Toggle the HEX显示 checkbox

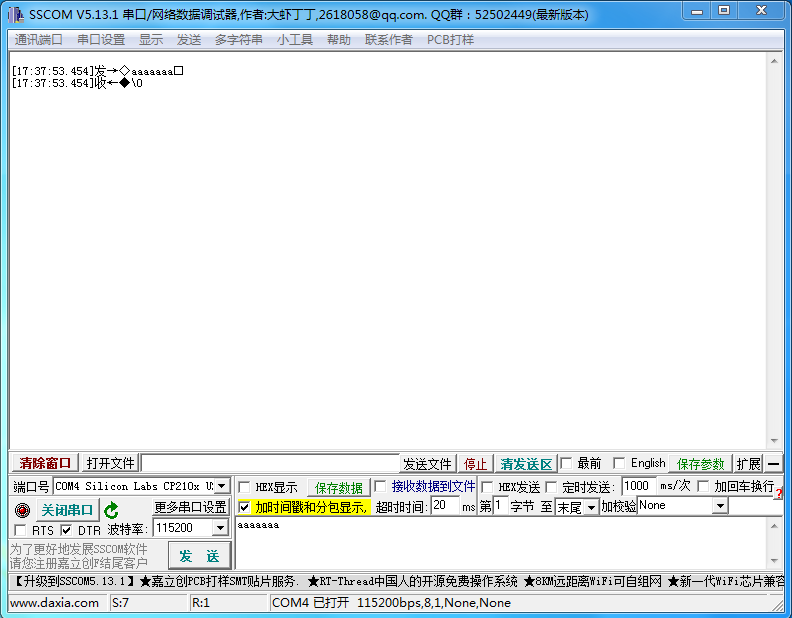(244, 487)
